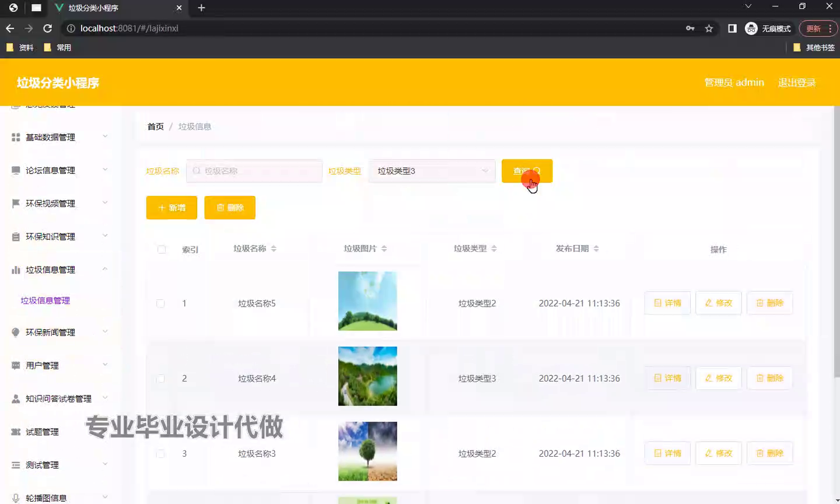The width and height of the screenshot is (840, 504).
Task: Sort by 垃圾类型 column arrows
Action: coord(494,249)
